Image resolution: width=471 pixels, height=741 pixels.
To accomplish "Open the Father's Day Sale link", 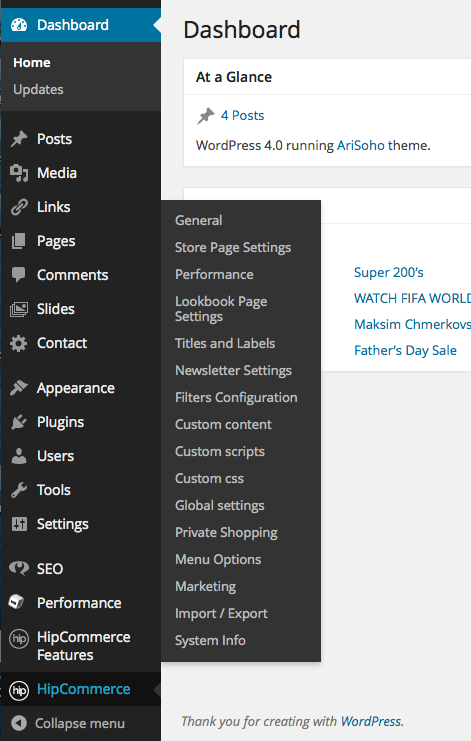I will click(x=405, y=350).
